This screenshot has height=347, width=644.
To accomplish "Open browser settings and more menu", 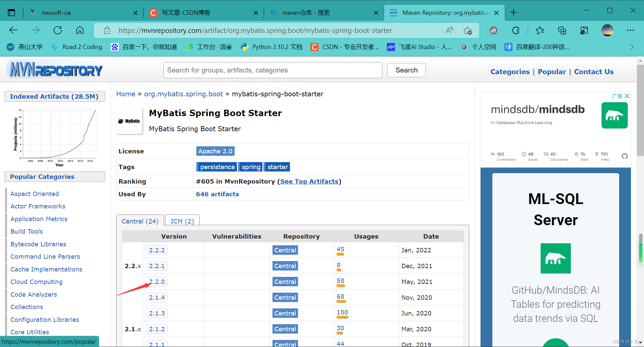I will [631, 30].
